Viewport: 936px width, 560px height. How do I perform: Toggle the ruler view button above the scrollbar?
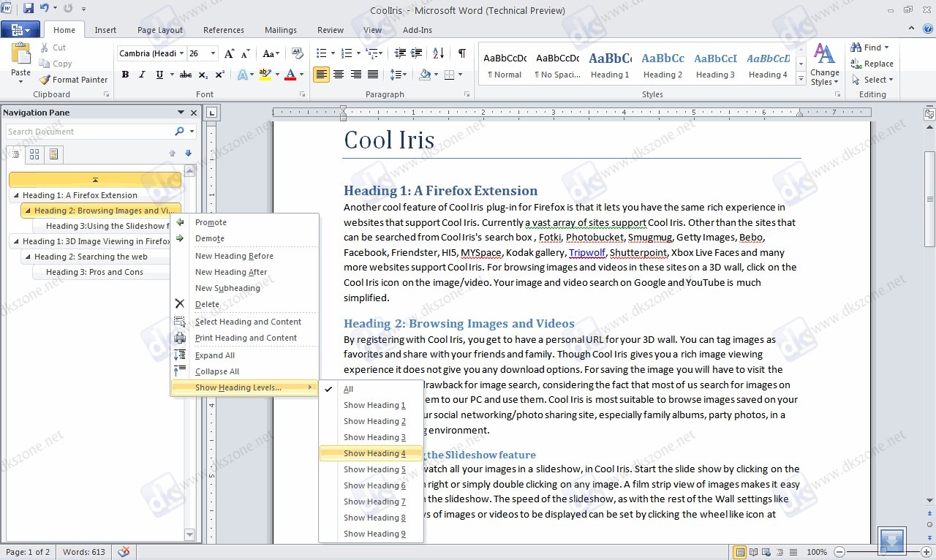pos(929,114)
